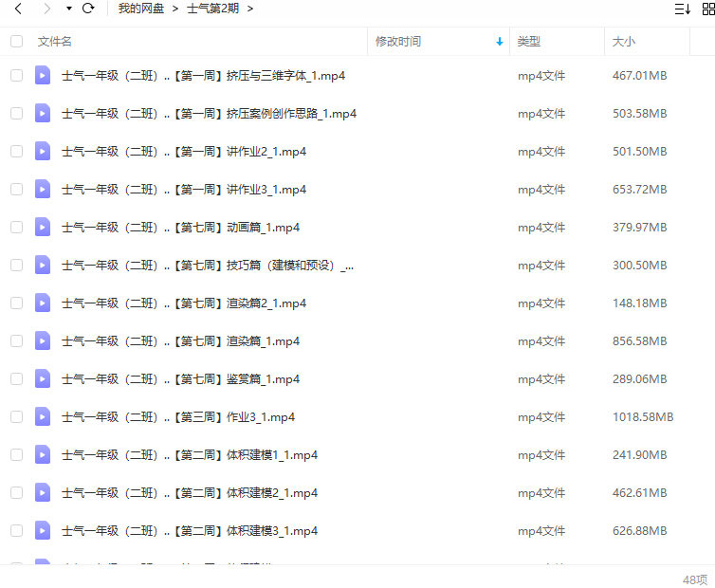Viewport: 715px width, 588px height.
Task: Switch to grid view layout
Action: [708, 9]
